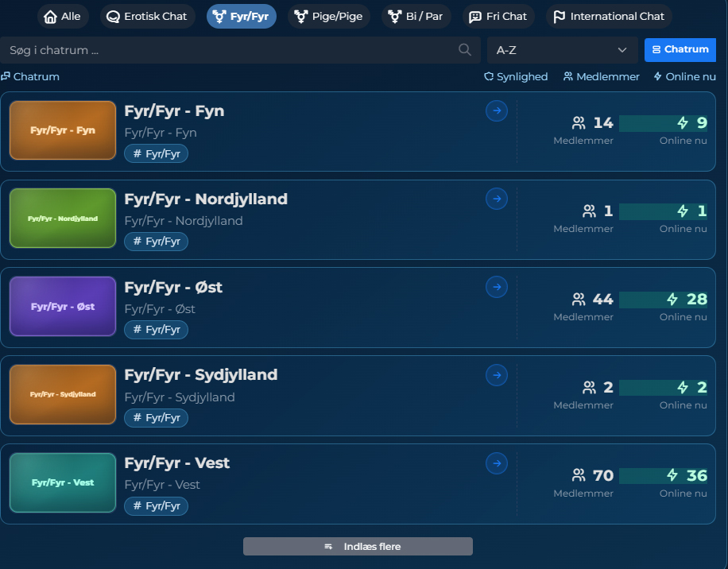Switch to the Fri Chat tab
This screenshot has width=728, height=569.
(498, 16)
